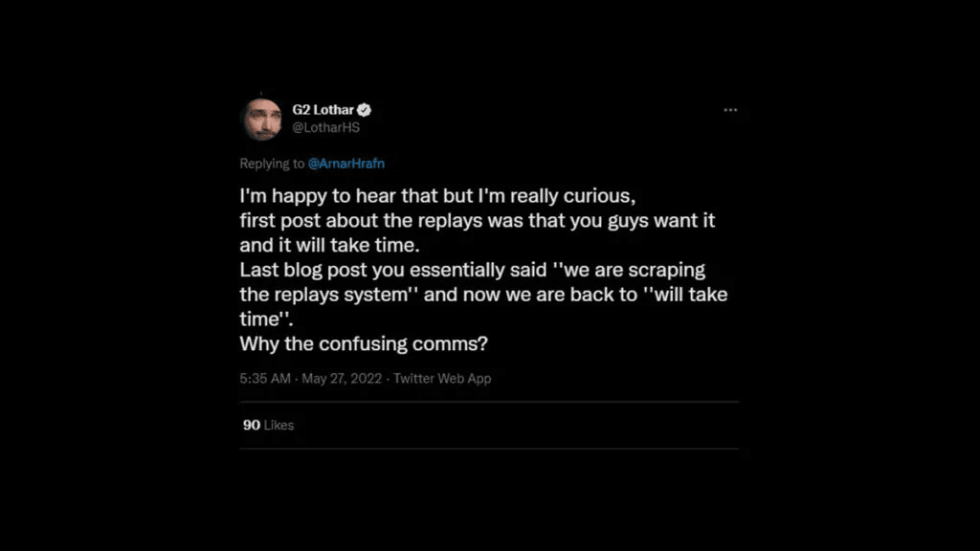Image resolution: width=980 pixels, height=551 pixels.
Task: Show the list via the Likes label
Action: [279, 425]
